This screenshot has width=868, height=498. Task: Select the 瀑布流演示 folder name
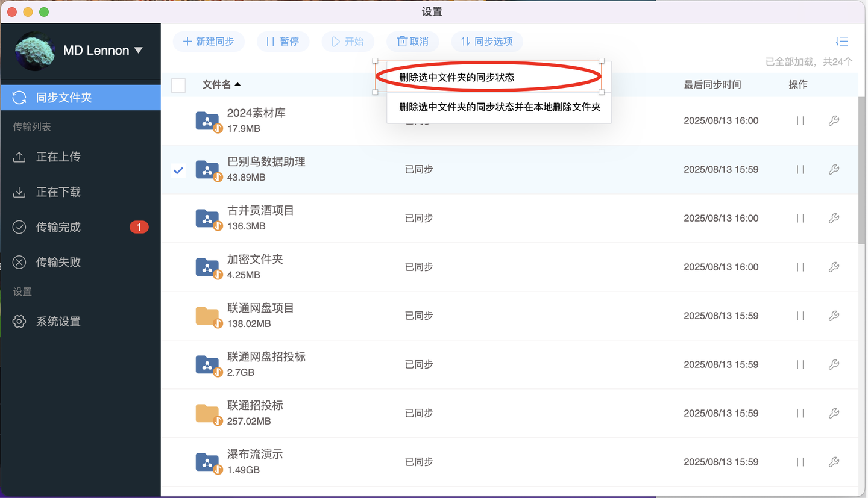pyautogui.click(x=255, y=455)
